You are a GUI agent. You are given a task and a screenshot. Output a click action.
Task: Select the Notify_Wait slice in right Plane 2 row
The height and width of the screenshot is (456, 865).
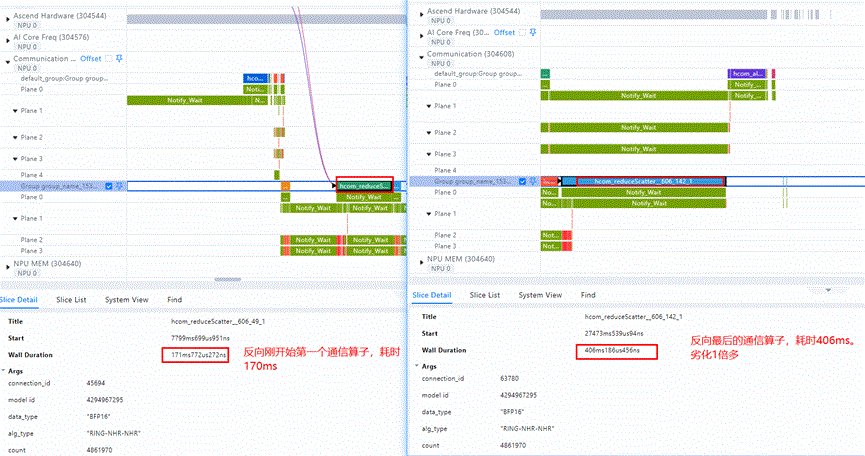(638, 127)
